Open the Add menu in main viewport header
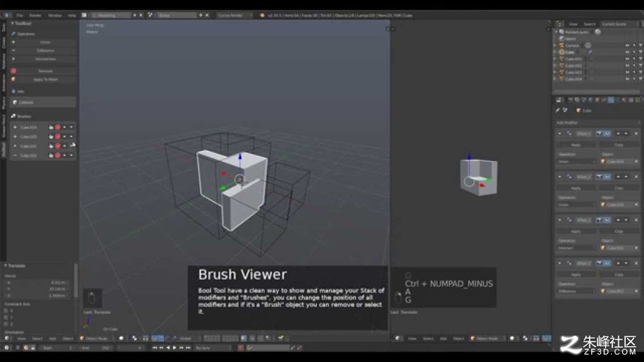 53,339
